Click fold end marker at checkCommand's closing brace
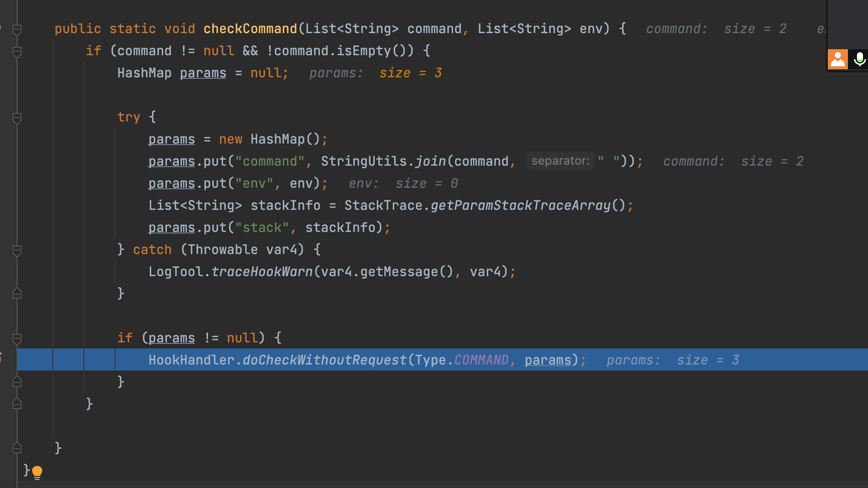The width and height of the screenshot is (868, 488). point(17,448)
